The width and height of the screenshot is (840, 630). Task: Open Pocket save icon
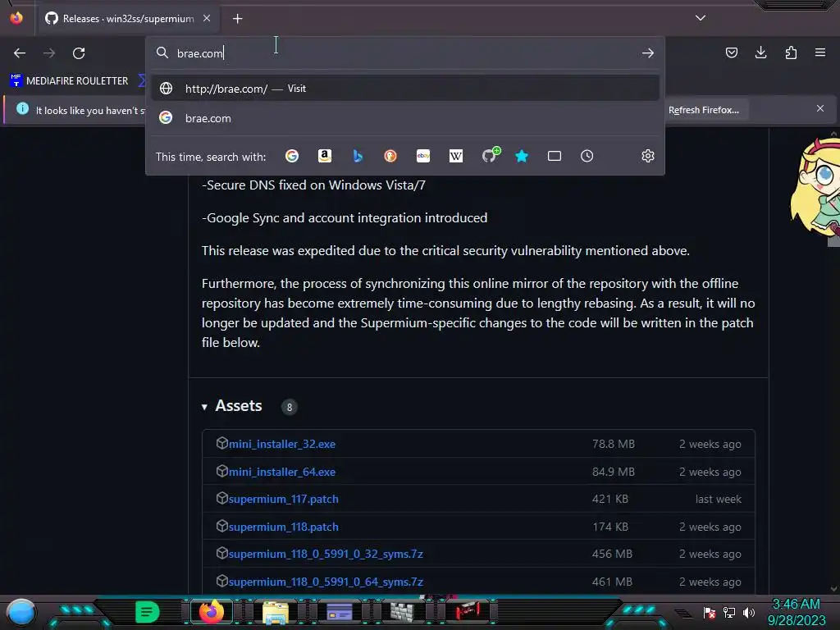click(x=732, y=52)
